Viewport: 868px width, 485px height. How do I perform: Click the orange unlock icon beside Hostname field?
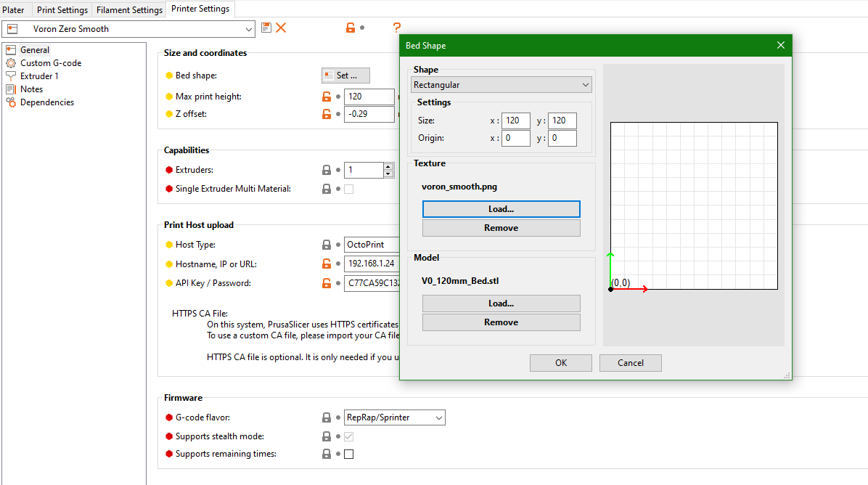pyautogui.click(x=327, y=264)
